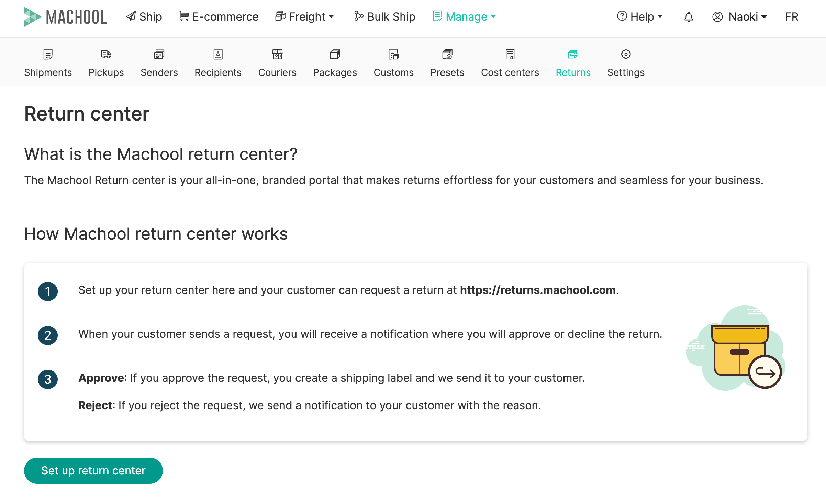The image size is (826, 504).
Task: Open the Naoki account menu
Action: 740,17
